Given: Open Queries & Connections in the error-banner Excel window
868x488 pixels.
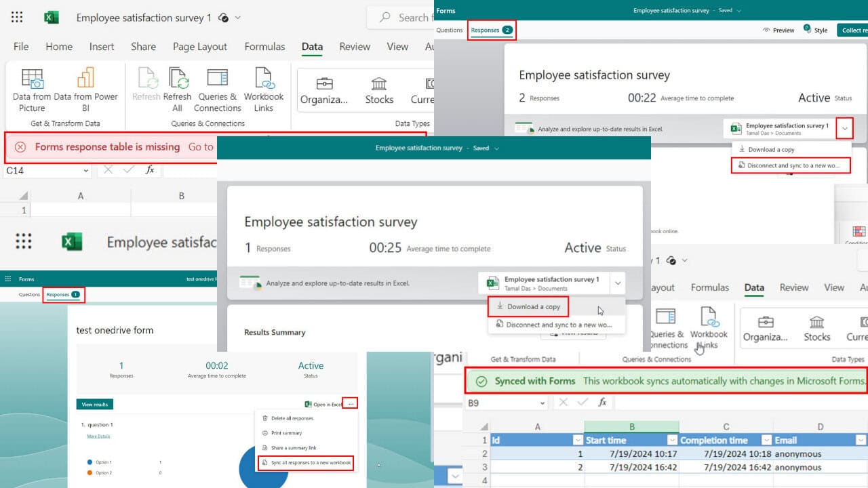Looking at the screenshot, I should [x=218, y=90].
